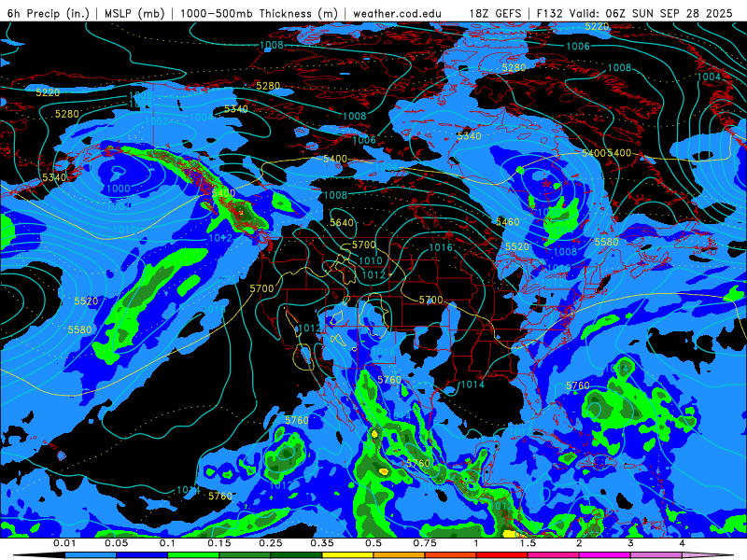The width and height of the screenshot is (747, 560).
Task: Click the 1014 isobar label near the Gulf Coast
Action: tap(472, 384)
